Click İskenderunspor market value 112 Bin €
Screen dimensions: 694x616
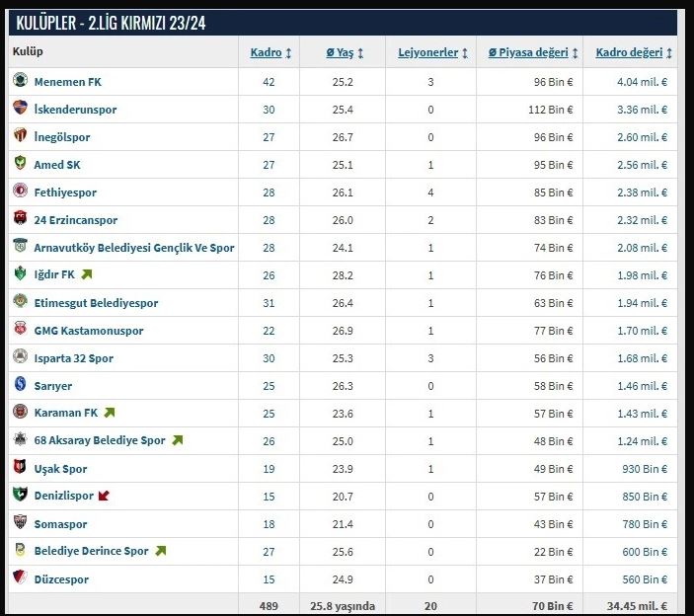click(550, 110)
